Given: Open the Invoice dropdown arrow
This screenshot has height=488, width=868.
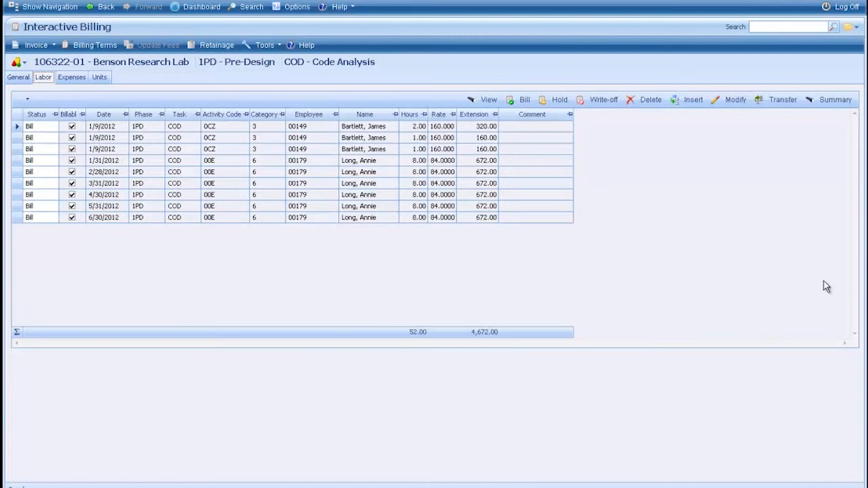Looking at the screenshot, I should tap(54, 45).
